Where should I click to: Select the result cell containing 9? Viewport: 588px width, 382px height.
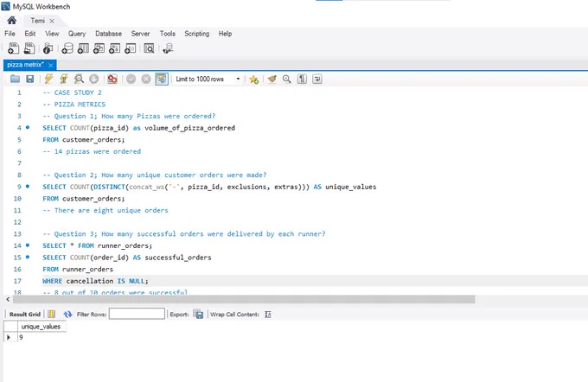[x=42, y=337]
